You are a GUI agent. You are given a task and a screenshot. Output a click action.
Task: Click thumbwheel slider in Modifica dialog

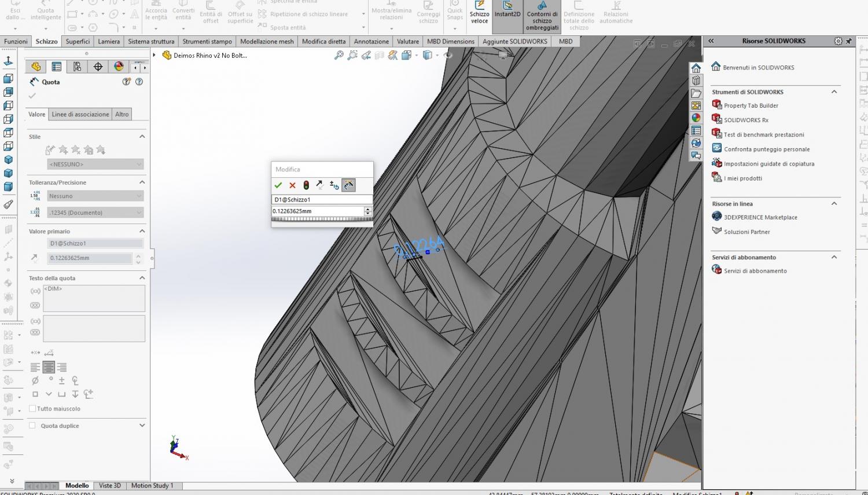(322, 219)
